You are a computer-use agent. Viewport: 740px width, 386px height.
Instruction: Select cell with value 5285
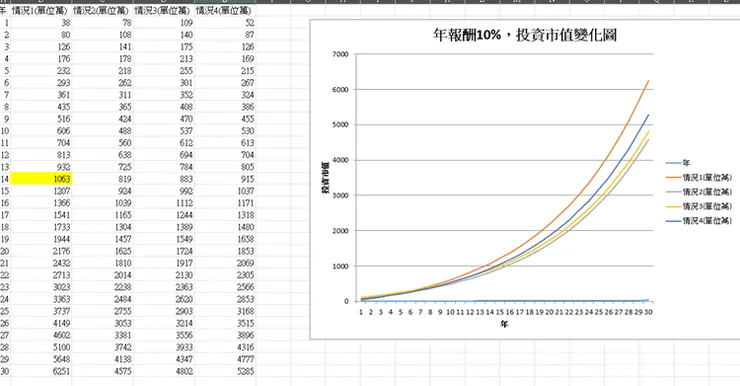(225, 371)
